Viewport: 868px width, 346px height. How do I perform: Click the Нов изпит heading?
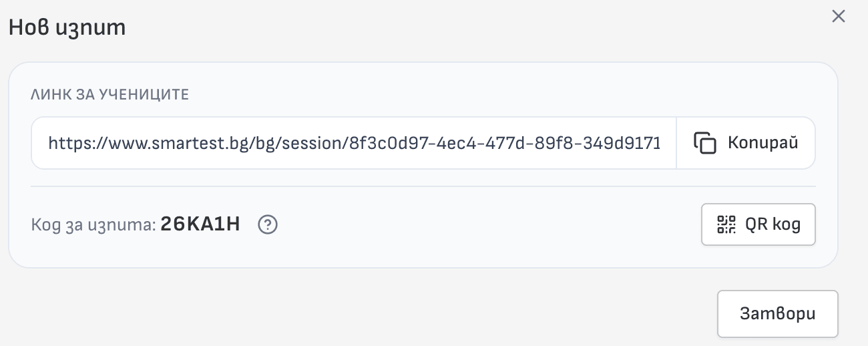tap(67, 28)
